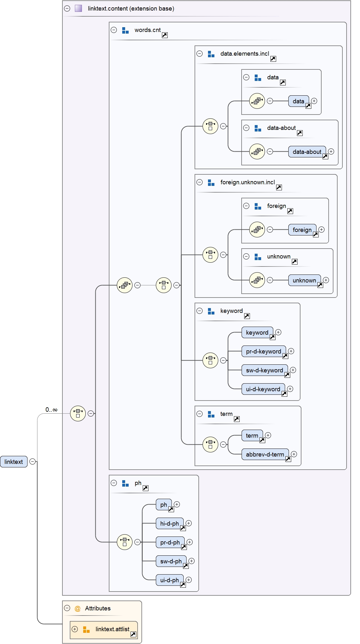Click the Attributes @ icon
The width and height of the screenshot is (360, 644).
[77, 608]
